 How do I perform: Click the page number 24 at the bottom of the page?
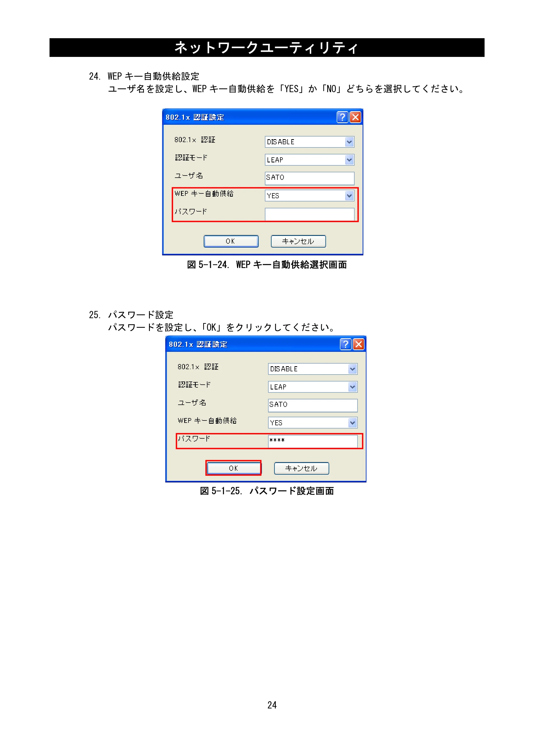click(272, 705)
